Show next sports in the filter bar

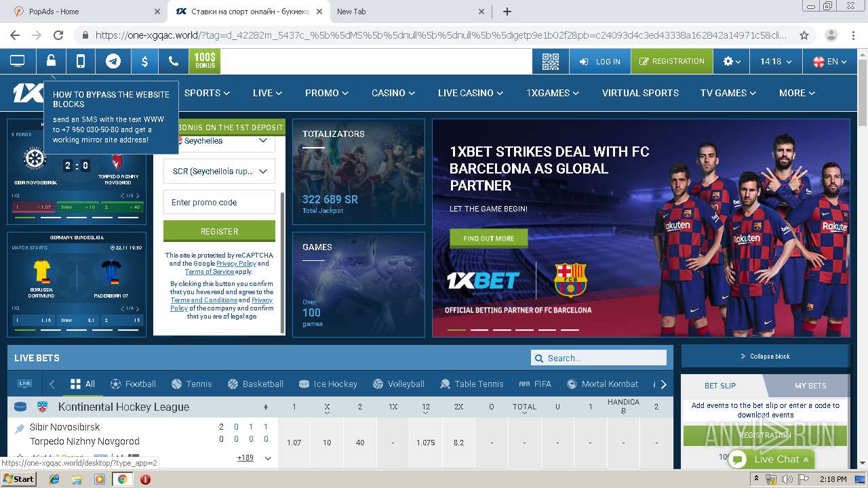coord(664,384)
